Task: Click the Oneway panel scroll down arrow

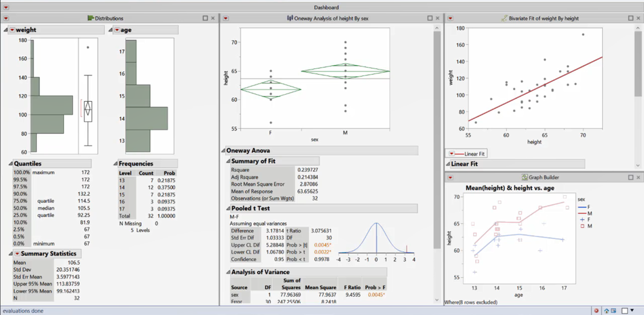Action: click(x=436, y=300)
